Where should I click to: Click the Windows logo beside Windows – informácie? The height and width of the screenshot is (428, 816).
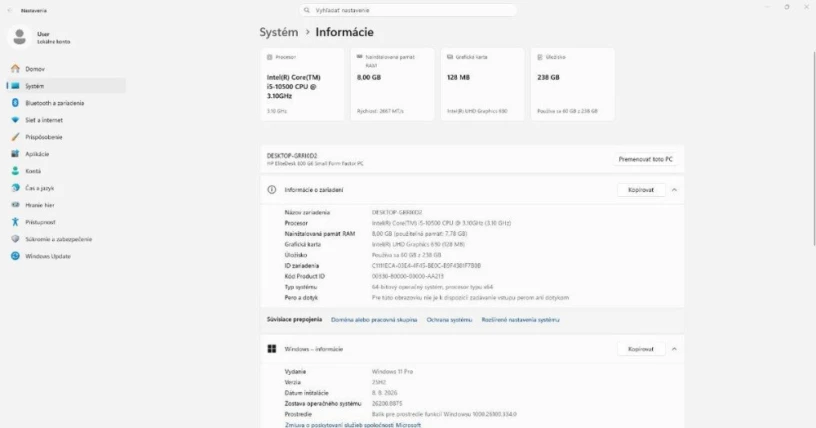[x=272, y=349]
